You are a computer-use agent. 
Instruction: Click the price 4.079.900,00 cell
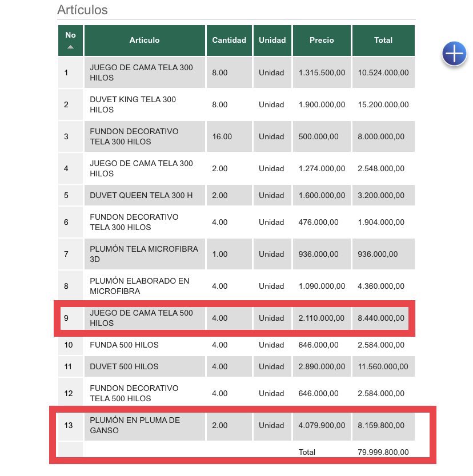[322, 425]
